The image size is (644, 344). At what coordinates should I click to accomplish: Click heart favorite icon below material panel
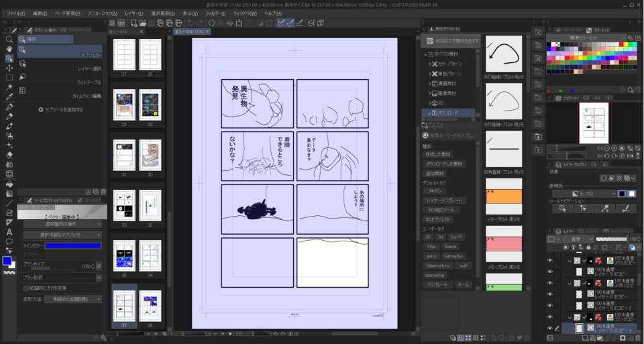(519, 338)
